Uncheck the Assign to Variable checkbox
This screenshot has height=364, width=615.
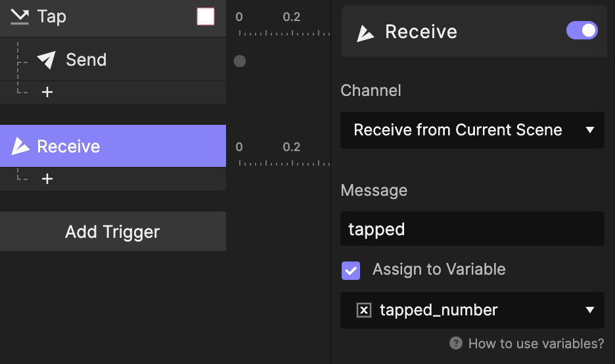click(351, 270)
